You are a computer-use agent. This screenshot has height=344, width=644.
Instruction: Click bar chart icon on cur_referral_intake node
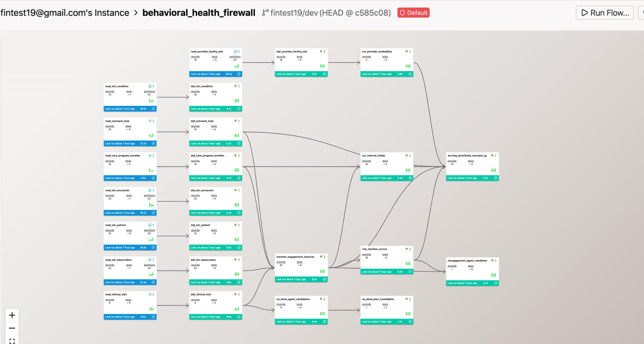click(x=408, y=170)
